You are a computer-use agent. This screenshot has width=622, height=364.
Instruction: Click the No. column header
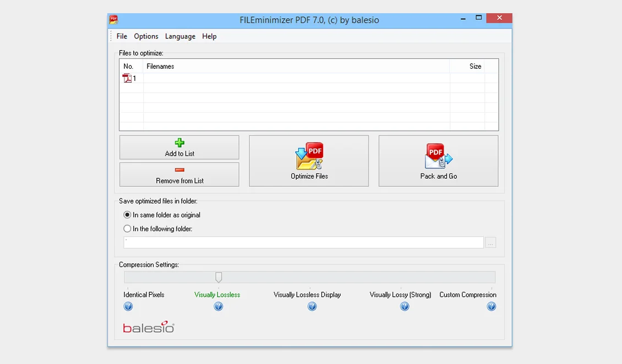coord(132,66)
